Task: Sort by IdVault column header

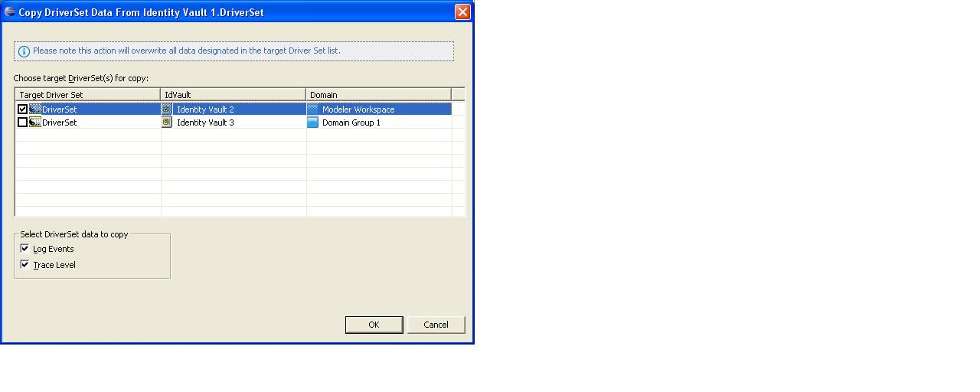Action: 234,95
